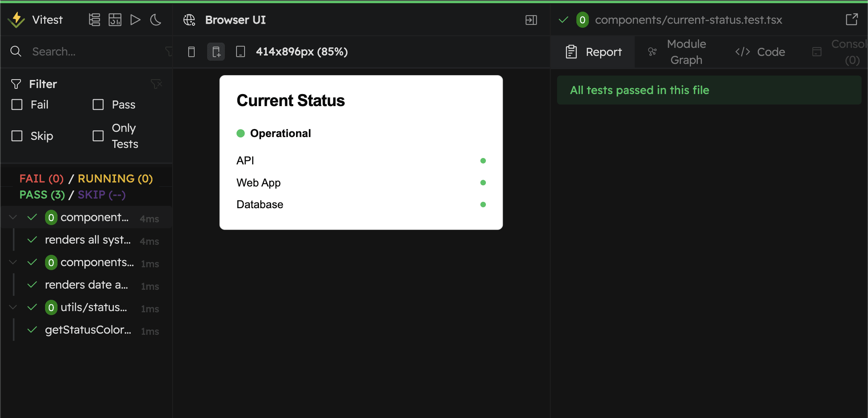Select the getStatusColor test result
This screenshot has height=418, width=868.
[88, 330]
